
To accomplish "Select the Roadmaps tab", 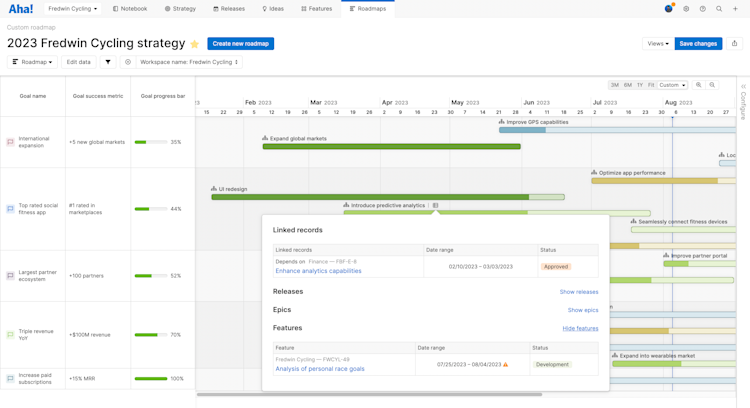I will 368,9.
